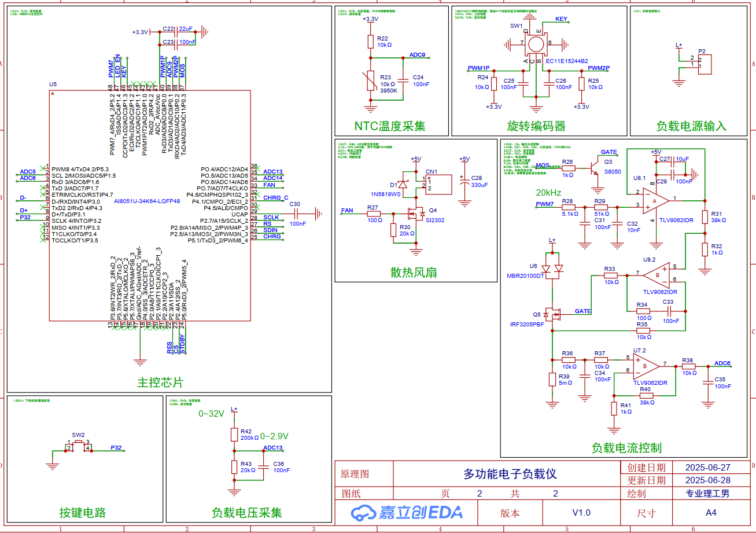Click the CHRG_C net label

coord(276,198)
